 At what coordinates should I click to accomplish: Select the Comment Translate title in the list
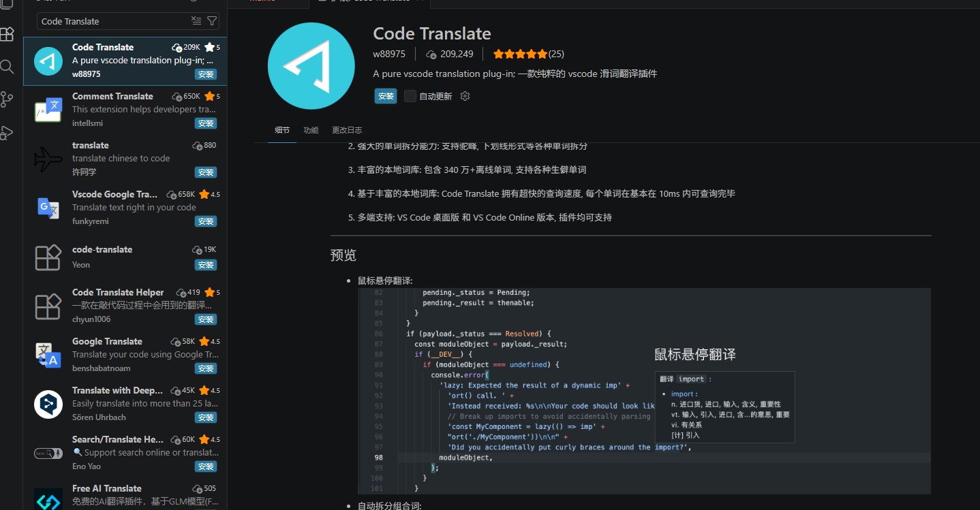pos(112,96)
